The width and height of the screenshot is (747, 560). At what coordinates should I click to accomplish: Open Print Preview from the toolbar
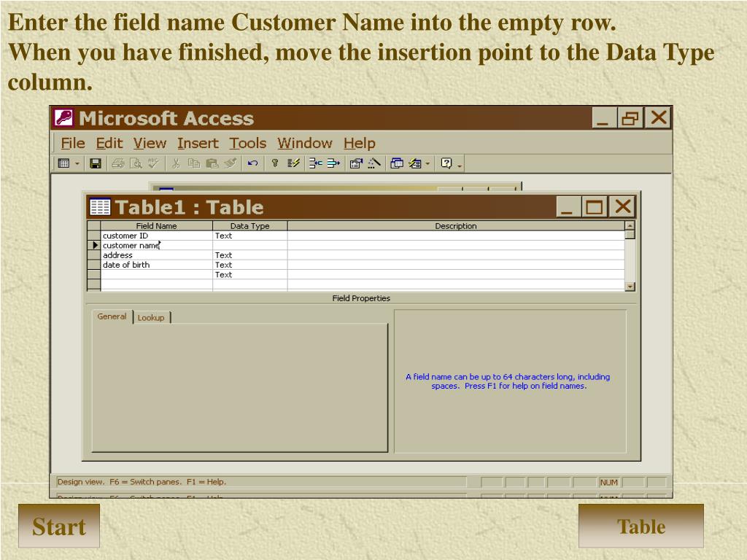coord(136,163)
